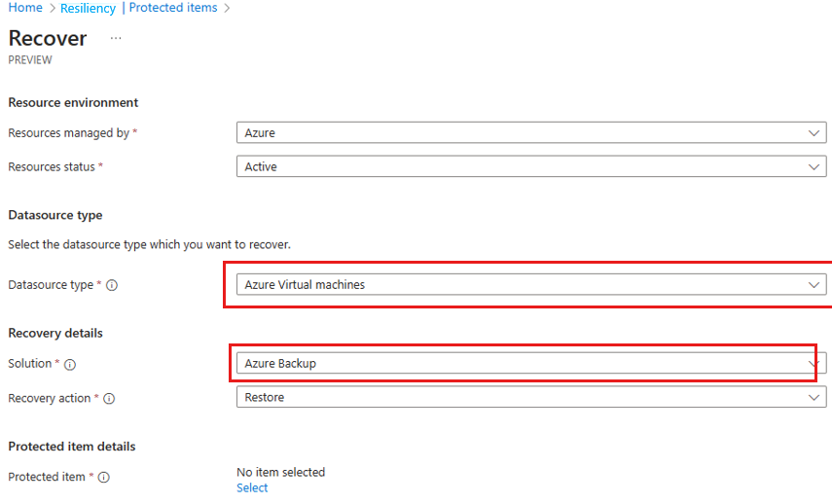Click the chevron in Resources status field
This screenshot has height=504, width=832.
(x=814, y=167)
